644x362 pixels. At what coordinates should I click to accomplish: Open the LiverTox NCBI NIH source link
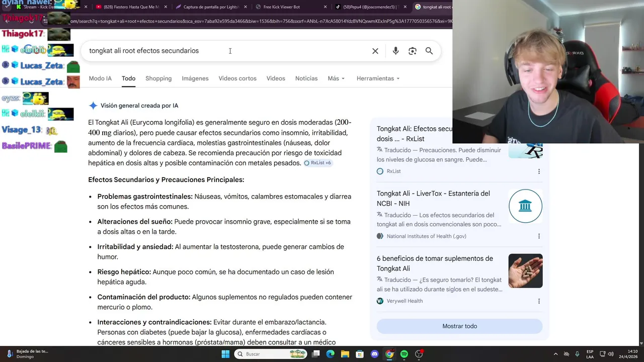tap(433, 199)
